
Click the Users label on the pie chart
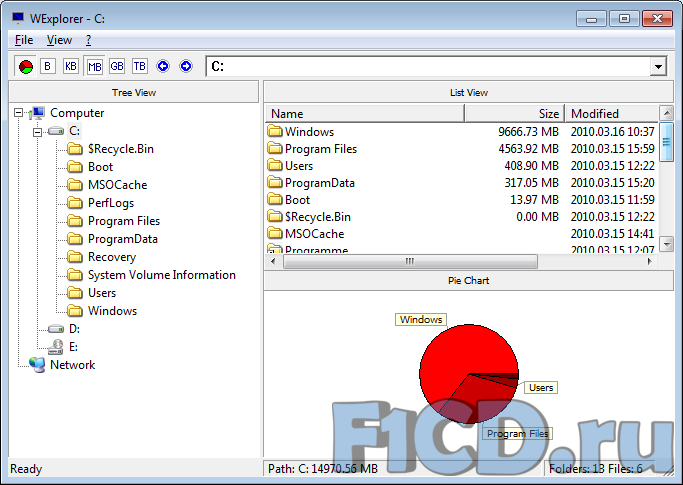[x=541, y=387]
